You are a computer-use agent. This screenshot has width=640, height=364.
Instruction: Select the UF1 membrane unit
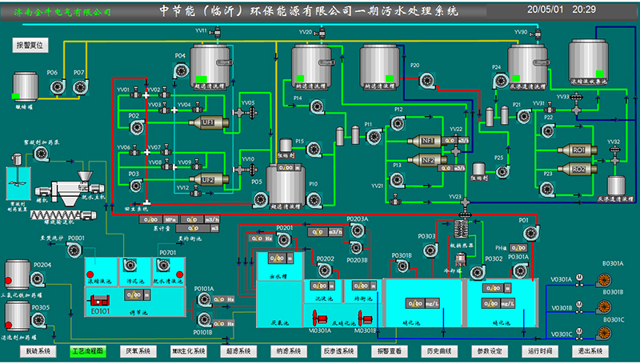209,122
